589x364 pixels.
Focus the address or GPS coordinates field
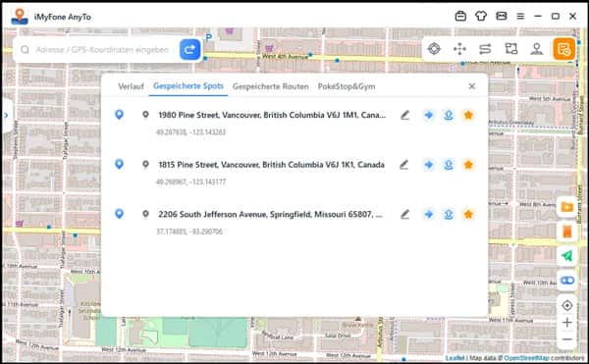[x=102, y=49]
